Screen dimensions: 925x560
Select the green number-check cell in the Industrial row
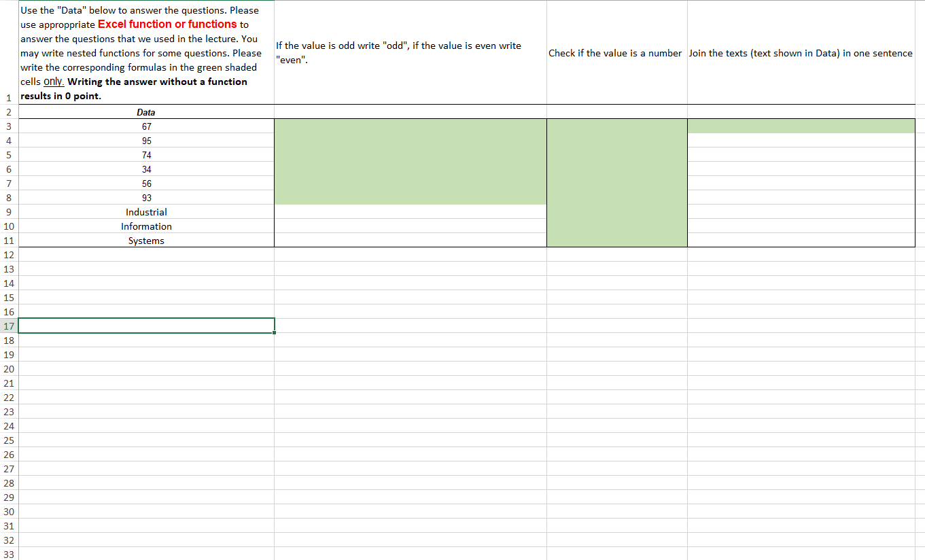(x=617, y=212)
